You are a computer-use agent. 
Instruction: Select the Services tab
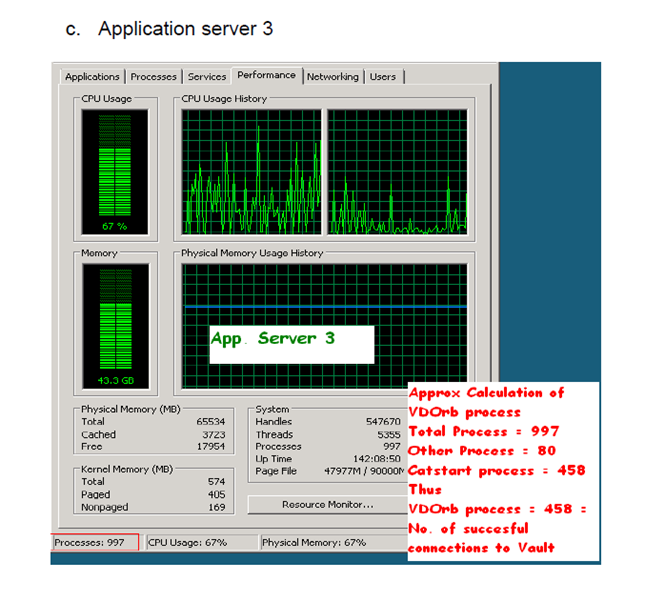coord(207,77)
